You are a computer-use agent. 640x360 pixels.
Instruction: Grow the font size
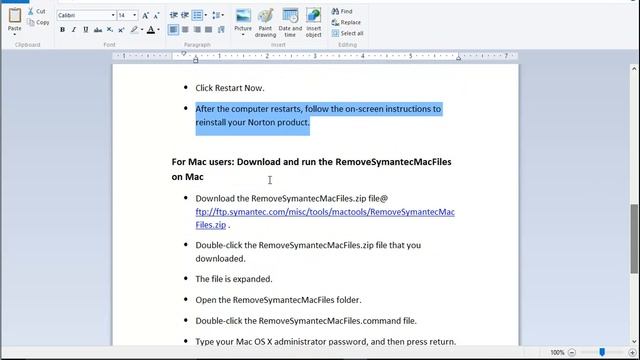tap(145, 16)
